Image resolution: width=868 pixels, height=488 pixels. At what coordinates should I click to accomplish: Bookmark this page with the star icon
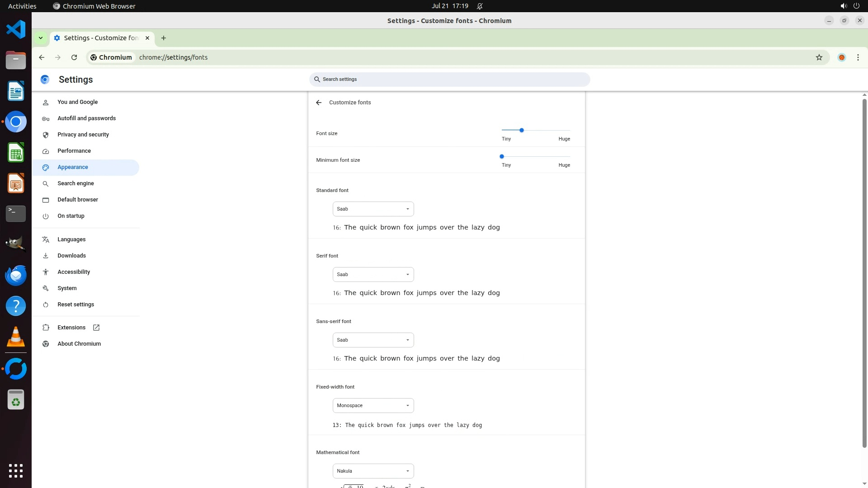pos(819,57)
